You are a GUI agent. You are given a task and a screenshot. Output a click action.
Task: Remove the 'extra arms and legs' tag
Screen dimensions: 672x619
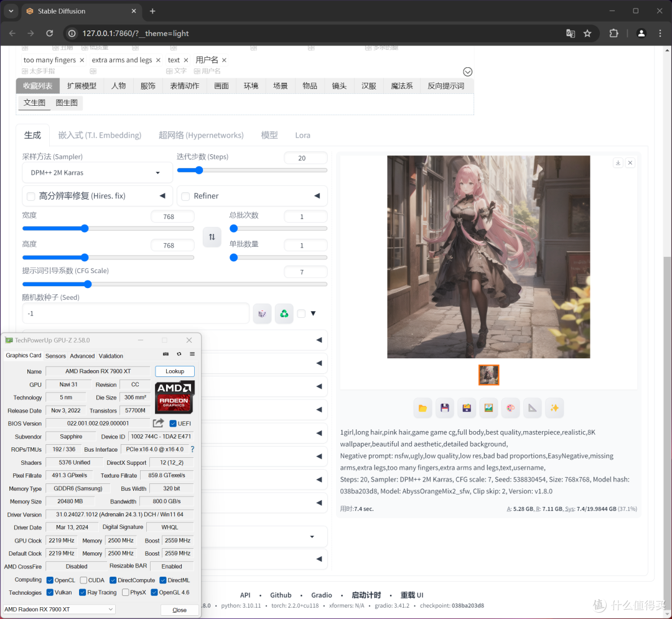pyautogui.click(x=158, y=60)
